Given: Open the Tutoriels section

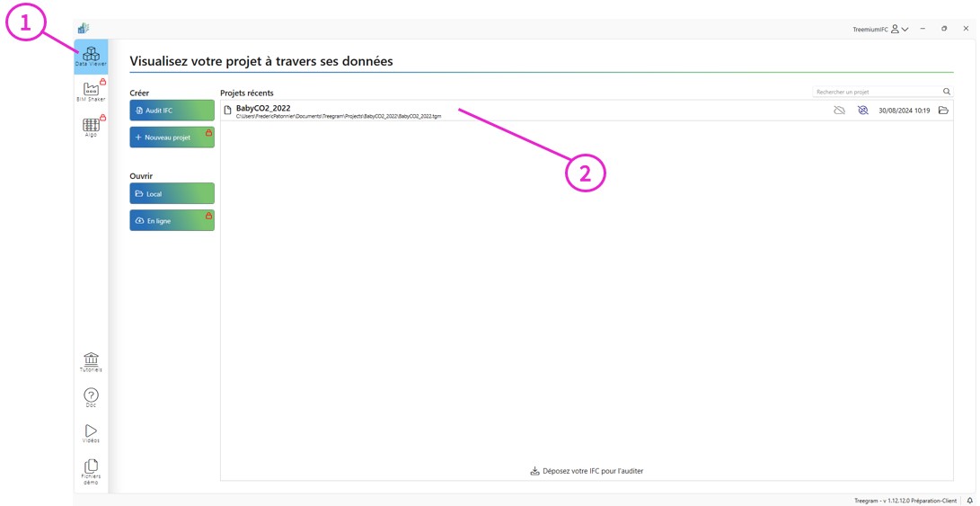Looking at the screenshot, I should coord(91,361).
